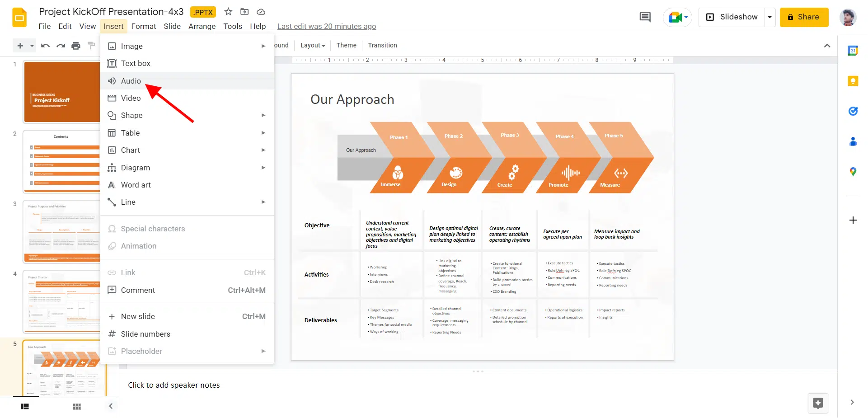
Task: Click the Undo arrow icon
Action: click(x=45, y=46)
